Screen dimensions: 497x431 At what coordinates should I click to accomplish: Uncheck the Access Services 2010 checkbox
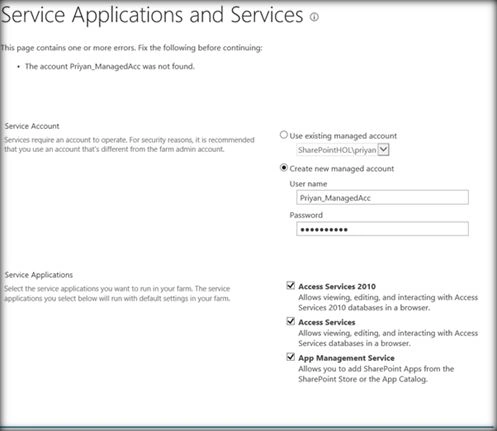(x=291, y=286)
